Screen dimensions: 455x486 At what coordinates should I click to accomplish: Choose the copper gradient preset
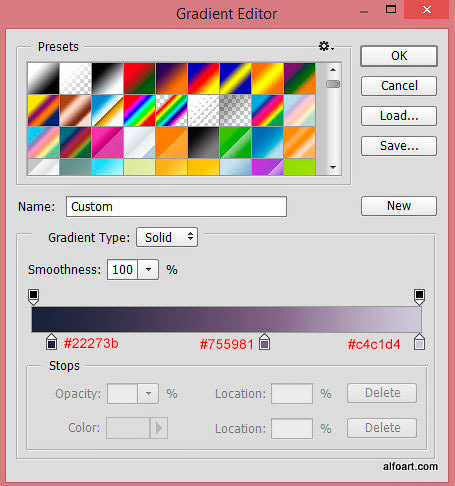(x=75, y=110)
